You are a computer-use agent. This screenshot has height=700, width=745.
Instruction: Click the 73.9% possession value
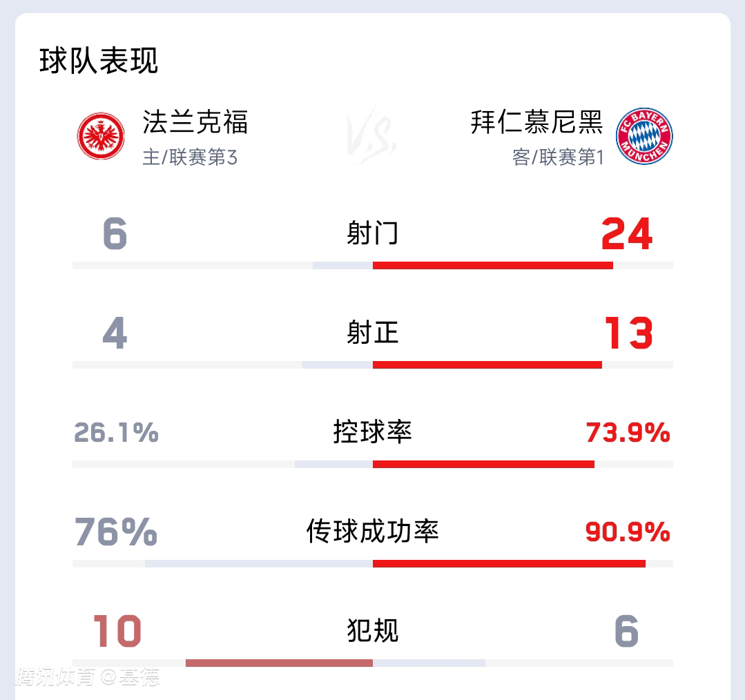click(628, 433)
